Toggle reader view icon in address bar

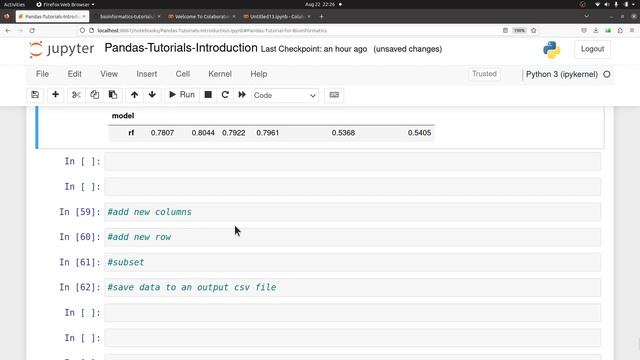505,31
